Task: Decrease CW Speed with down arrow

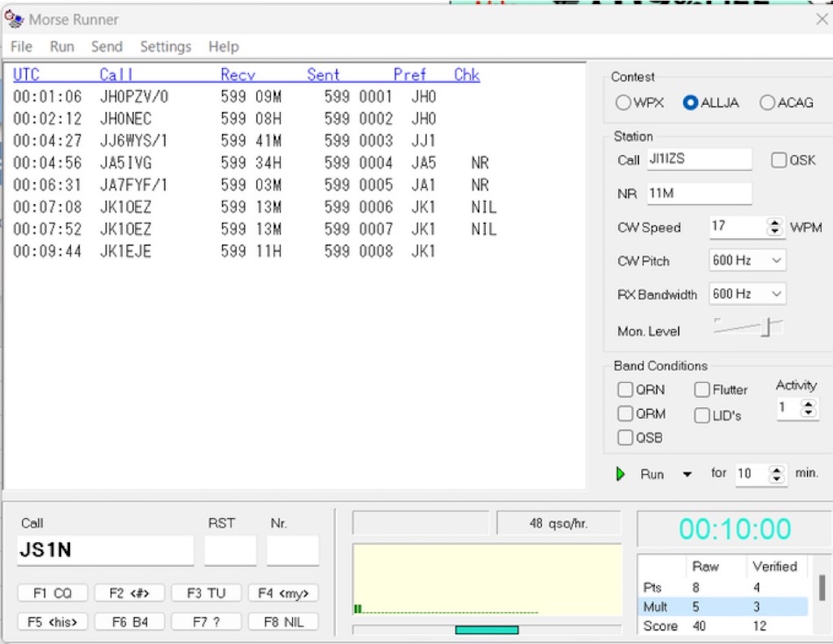Action: tap(775, 231)
